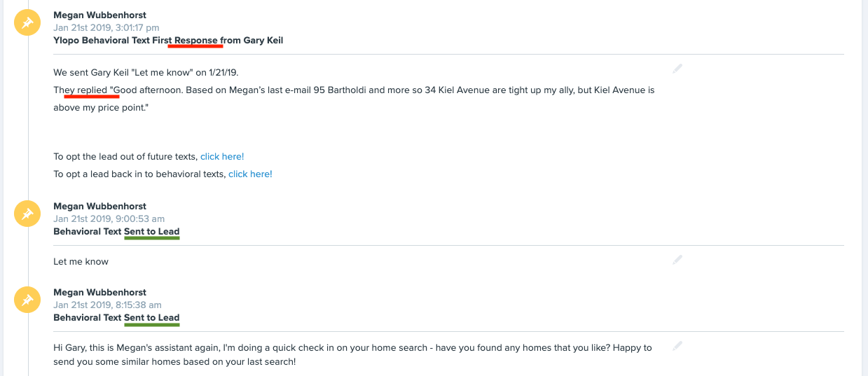Image resolution: width=868 pixels, height=376 pixels.
Task: Edit the First Response note with the pencil icon
Action: (x=677, y=69)
